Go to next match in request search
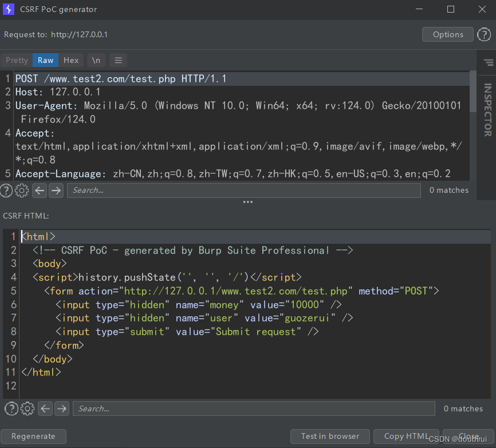 click(56, 191)
